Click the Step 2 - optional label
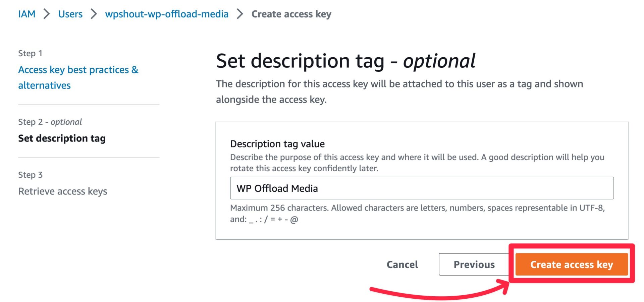 point(50,122)
